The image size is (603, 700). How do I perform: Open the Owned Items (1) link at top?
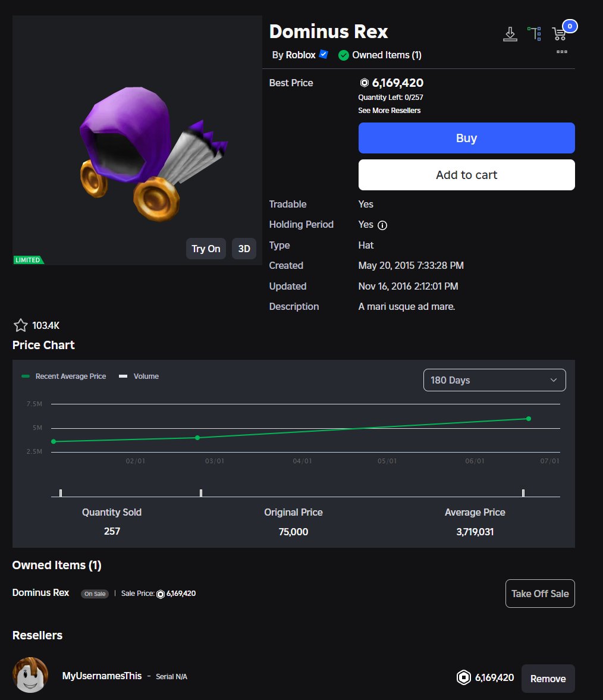point(387,55)
